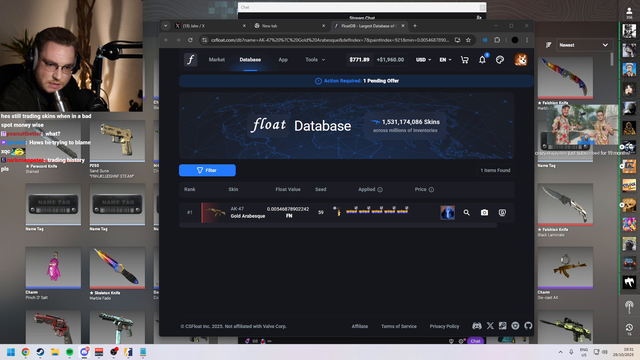Open the App nav item
The image size is (640, 360).
283,60
